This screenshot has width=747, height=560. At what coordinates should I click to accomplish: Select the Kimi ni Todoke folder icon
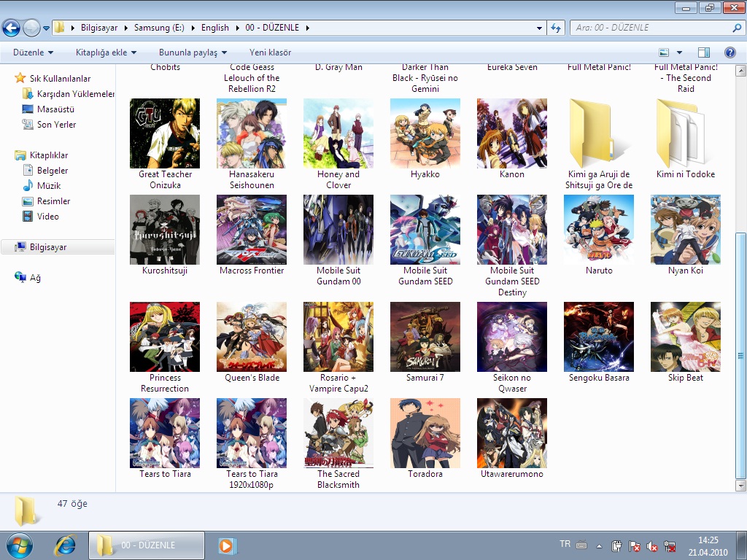click(685, 133)
